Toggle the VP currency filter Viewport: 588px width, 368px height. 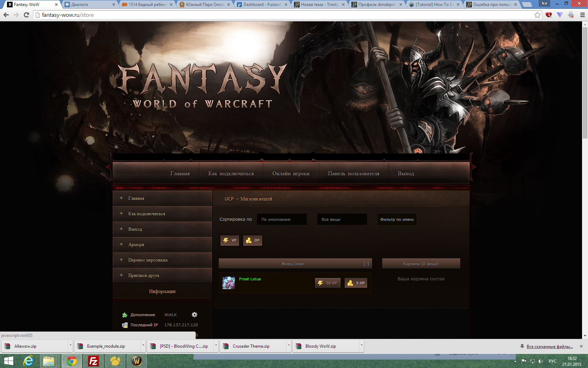(230, 240)
